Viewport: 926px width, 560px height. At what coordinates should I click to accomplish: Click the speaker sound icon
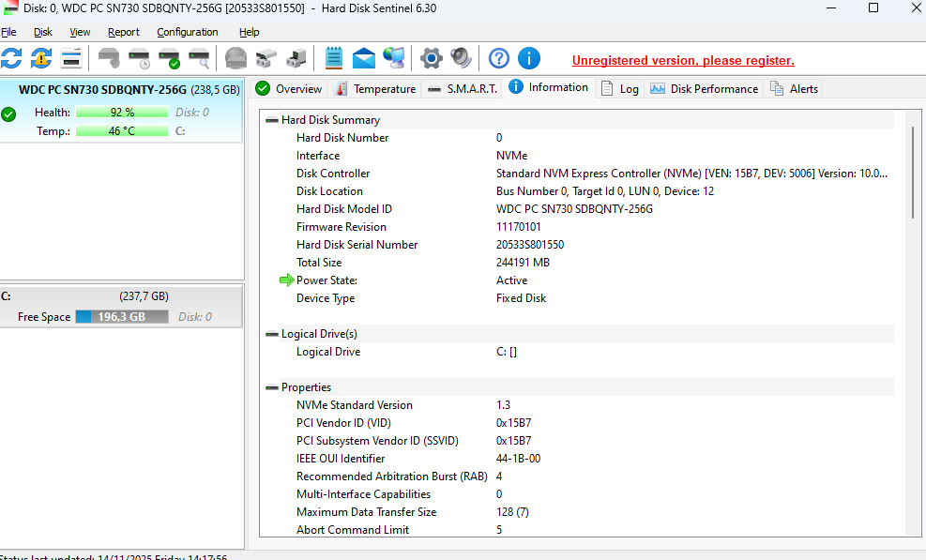[461, 58]
